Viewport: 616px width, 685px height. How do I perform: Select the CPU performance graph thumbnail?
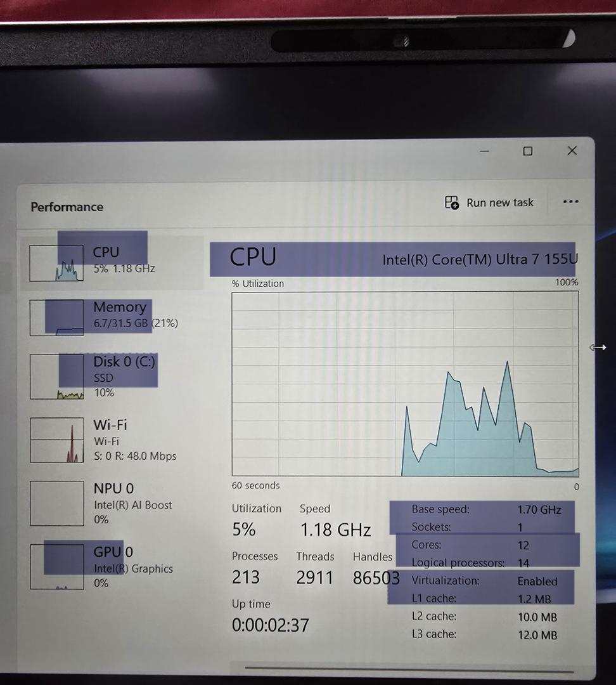click(x=56, y=263)
